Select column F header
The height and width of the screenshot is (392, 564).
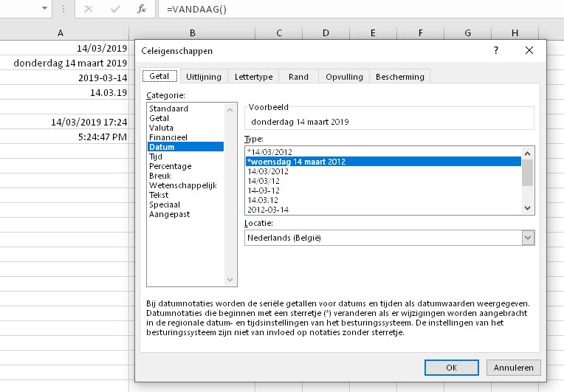(x=421, y=33)
